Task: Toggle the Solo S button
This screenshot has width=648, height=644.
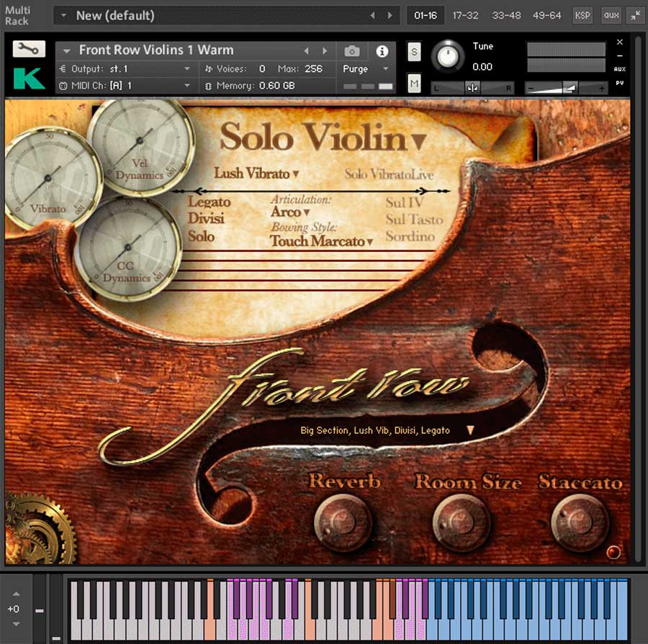Action: click(414, 52)
